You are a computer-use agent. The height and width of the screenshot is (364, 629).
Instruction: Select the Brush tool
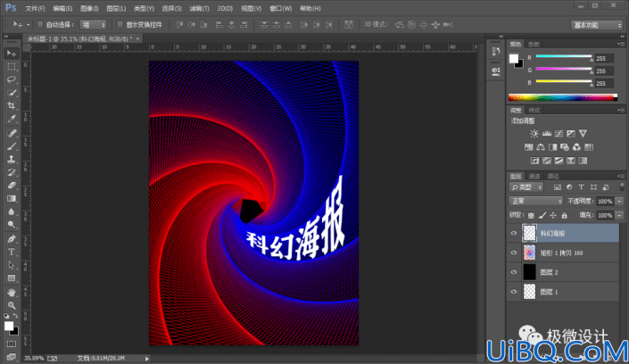coord(12,146)
